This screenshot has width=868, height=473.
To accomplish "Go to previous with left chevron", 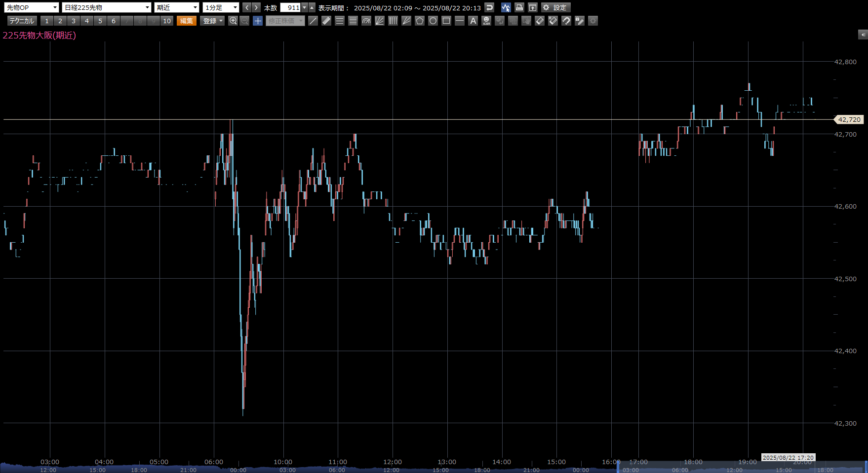I will click(247, 7).
